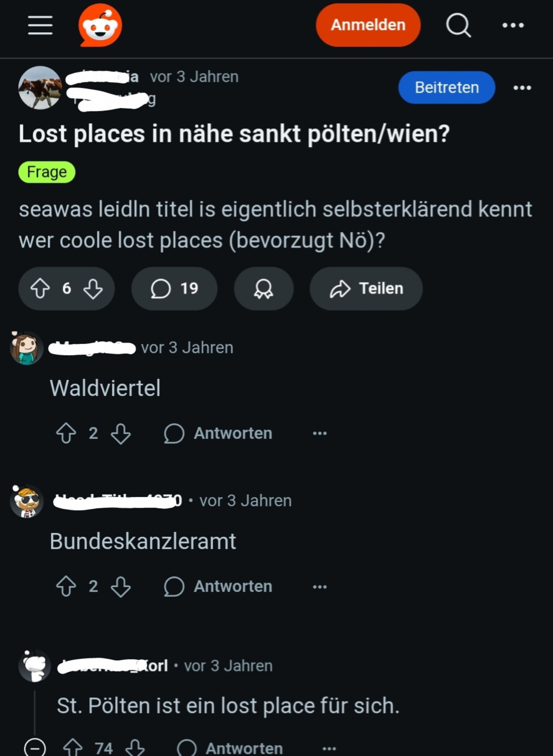Upvote the Lost places post
The height and width of the screenshot is (756, 553).
[x=40, y=288]
